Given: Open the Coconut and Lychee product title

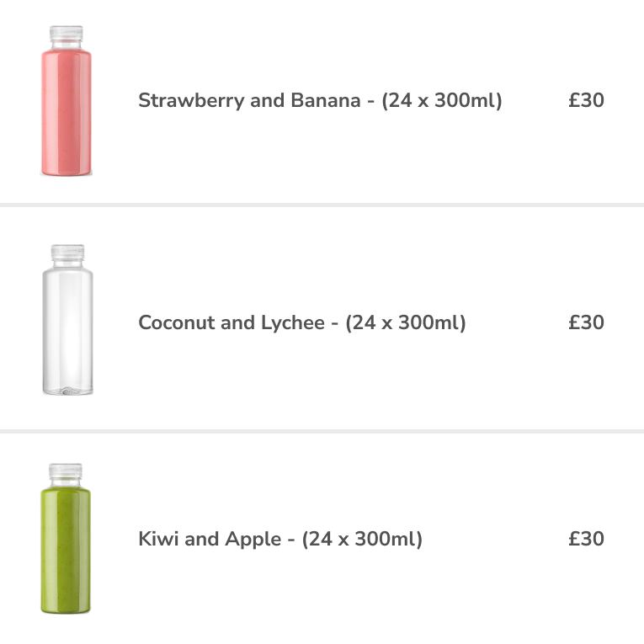Looking at the screenshot, I should pos(302,322).
